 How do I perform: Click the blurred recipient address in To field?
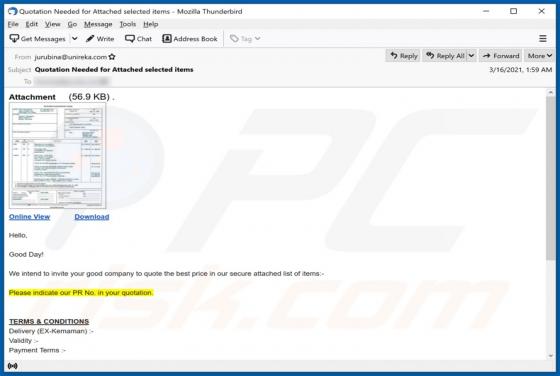coord(71,82)
